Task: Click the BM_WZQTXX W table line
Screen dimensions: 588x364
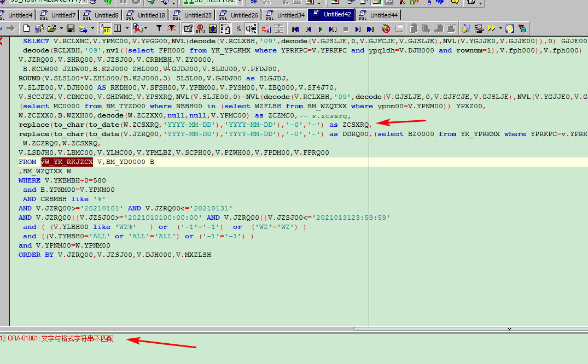Action: point(45,171)
